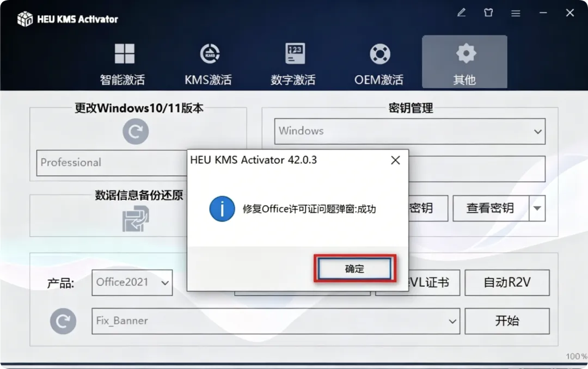
Task: Click the 开始 button
Action: pyautogui.click(x=507, y=321)
